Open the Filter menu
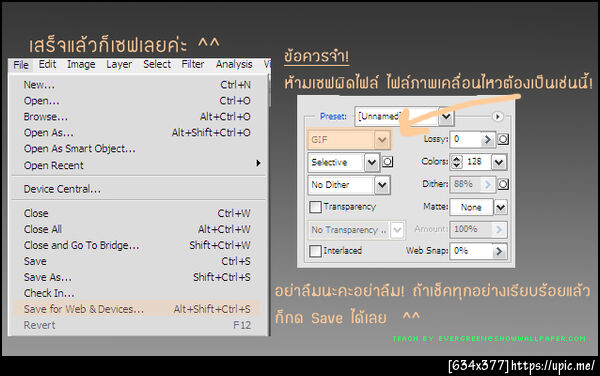 (192, 64)
